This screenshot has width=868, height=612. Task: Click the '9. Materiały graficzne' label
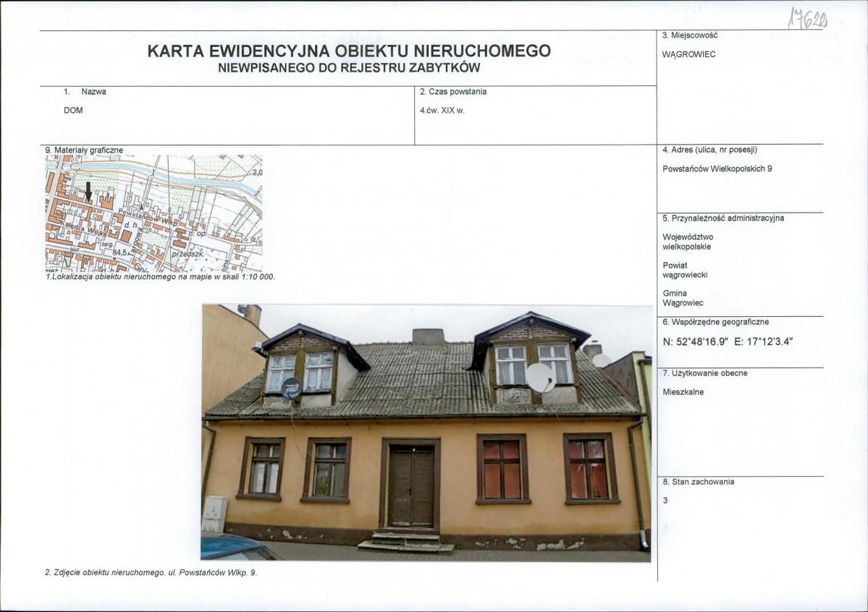click(x=84, y=150)
